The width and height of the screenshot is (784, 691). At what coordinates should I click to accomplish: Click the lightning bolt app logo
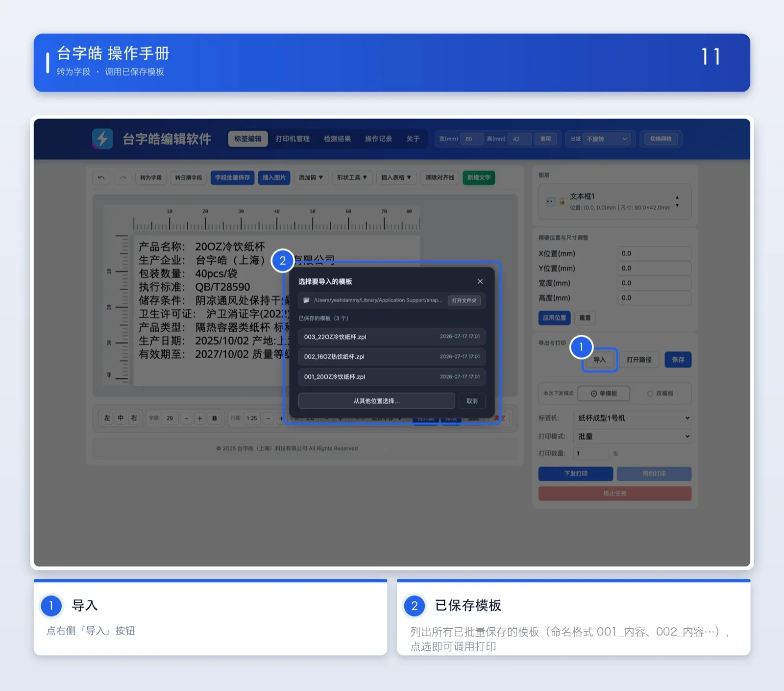[x=102, y=139]
